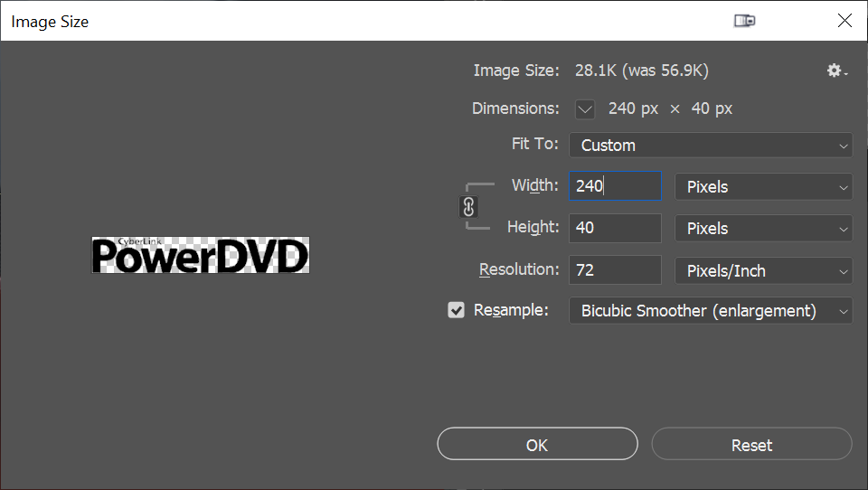Uncheck the Resample checkbox
Viewport: 868px width, 490px height.
pos(456,310)
